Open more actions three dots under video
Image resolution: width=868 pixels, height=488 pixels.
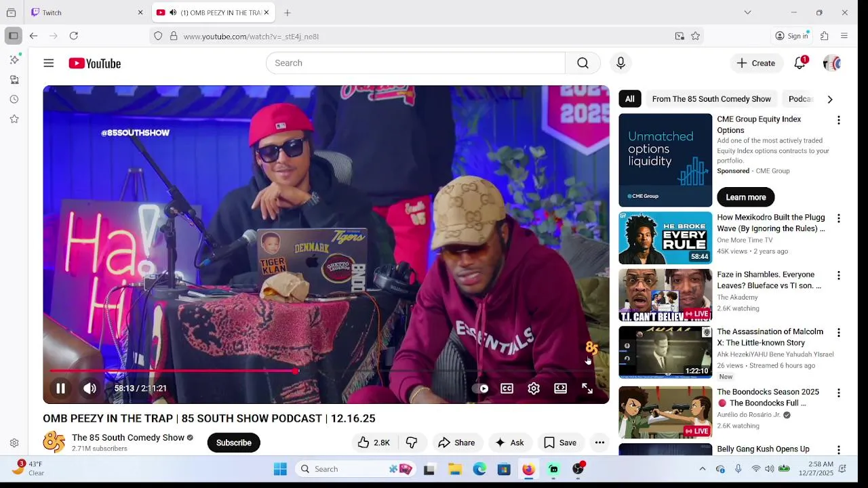599,443
